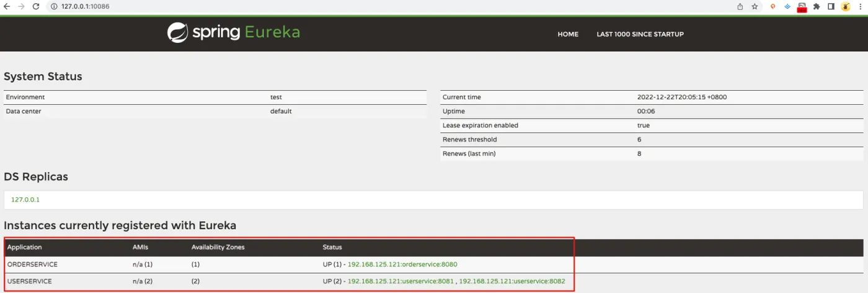Click the AMIs column header
The height and width of the screenshot is (293, 868).
tap(140, 247)
